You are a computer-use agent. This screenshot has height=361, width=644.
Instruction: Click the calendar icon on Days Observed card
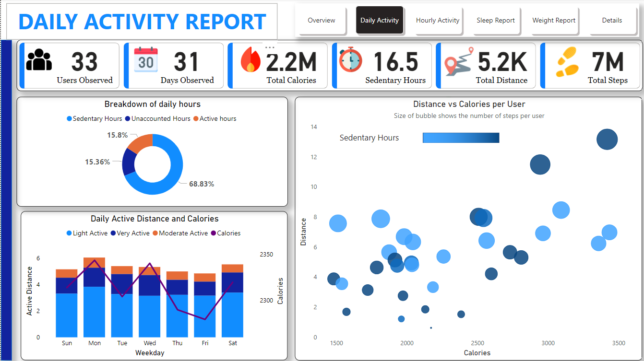pos(145,59)
